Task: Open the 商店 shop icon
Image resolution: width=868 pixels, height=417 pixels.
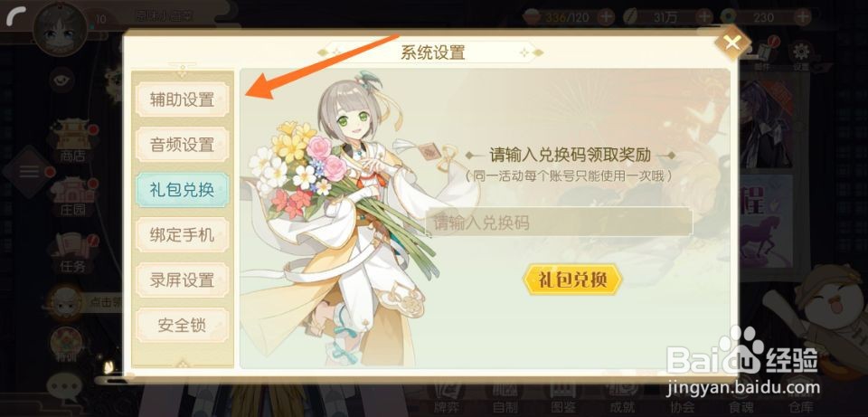Action: pos(72,142)
